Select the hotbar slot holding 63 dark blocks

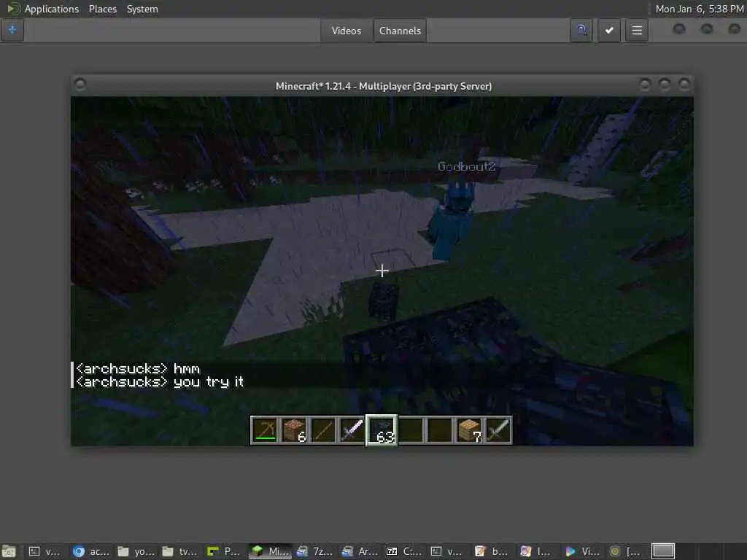click(x=382, y=430)
